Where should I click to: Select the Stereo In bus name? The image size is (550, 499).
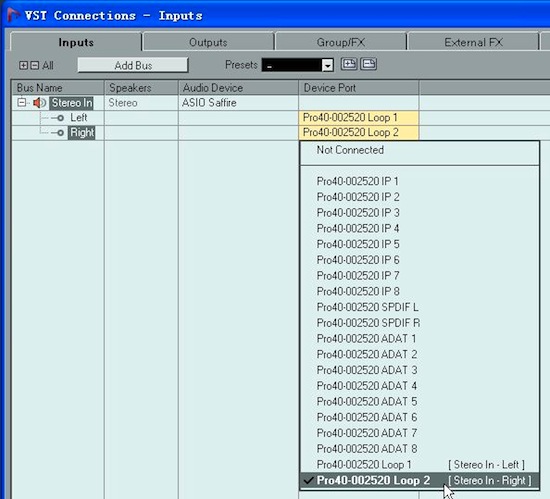point(72,103)
